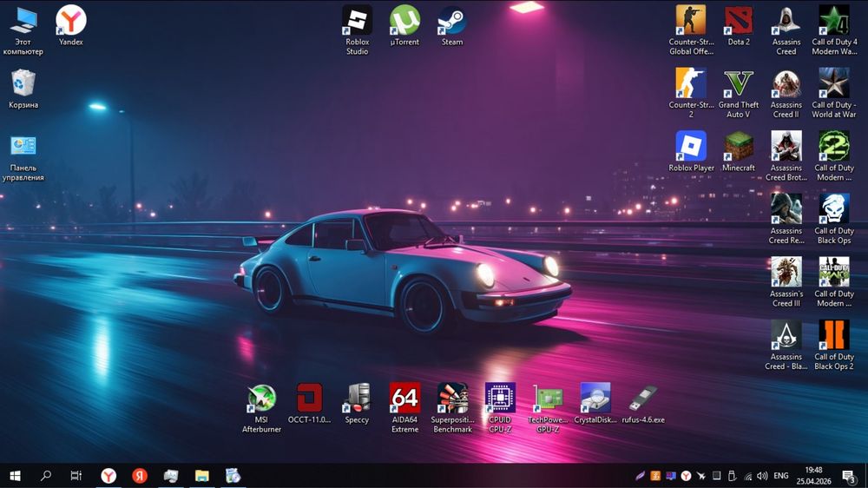868x488 pixels.
Task: Select the Панель управления desktop icon
Action: coord(23,157)
